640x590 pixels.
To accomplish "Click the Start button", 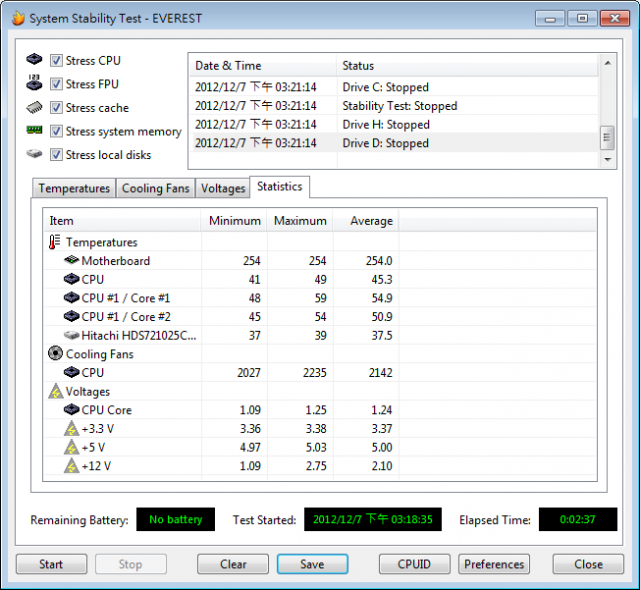I will pos(51,564).
